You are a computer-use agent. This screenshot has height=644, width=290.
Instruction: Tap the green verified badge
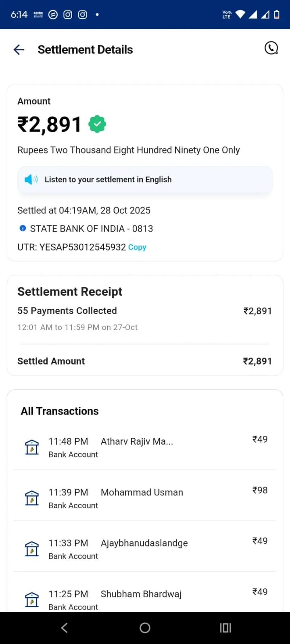(97, 124)
